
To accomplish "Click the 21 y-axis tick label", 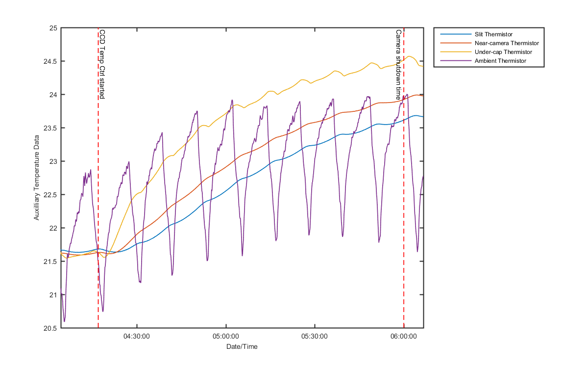I will coord(53,295).
